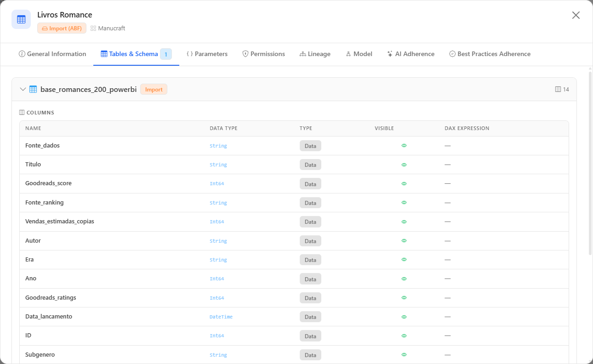Switch to the Parameters tab
The image size is (593, 364).
click(207, 54)
